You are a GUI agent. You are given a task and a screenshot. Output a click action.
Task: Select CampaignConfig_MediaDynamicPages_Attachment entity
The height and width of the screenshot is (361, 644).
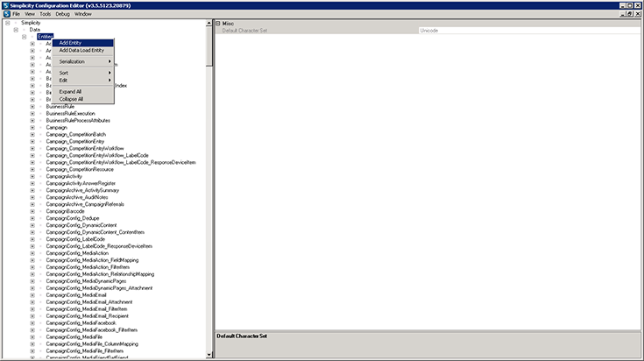tap(99, 288)
